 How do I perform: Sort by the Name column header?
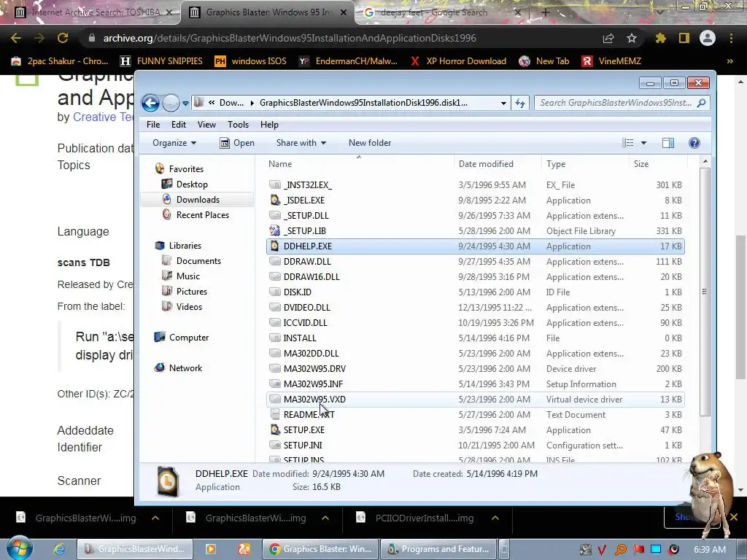click(359, 164)
